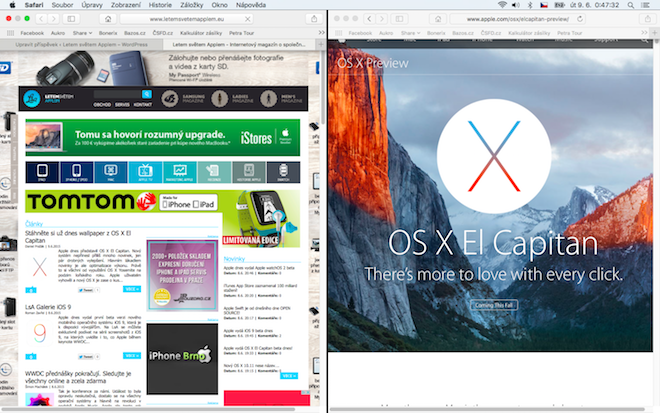Open the Soubor menu
The width and height of the screenshot is (660, 413).
coord(62,5)
